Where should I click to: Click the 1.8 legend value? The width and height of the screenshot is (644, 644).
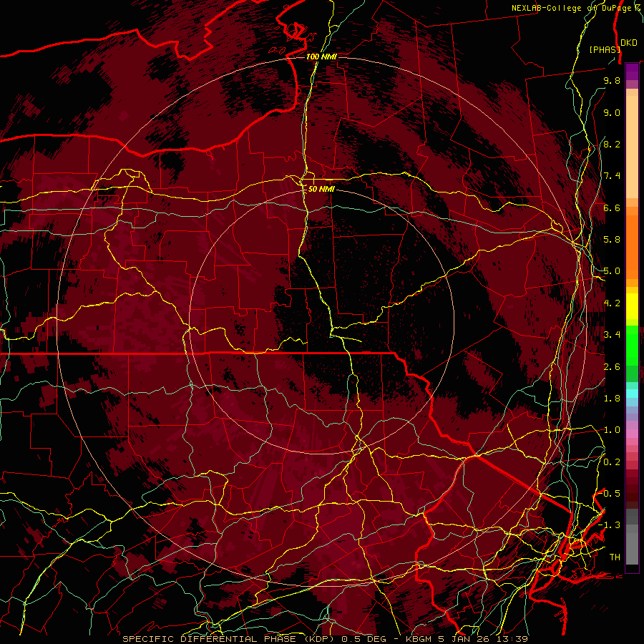click(x=612, y=399)
